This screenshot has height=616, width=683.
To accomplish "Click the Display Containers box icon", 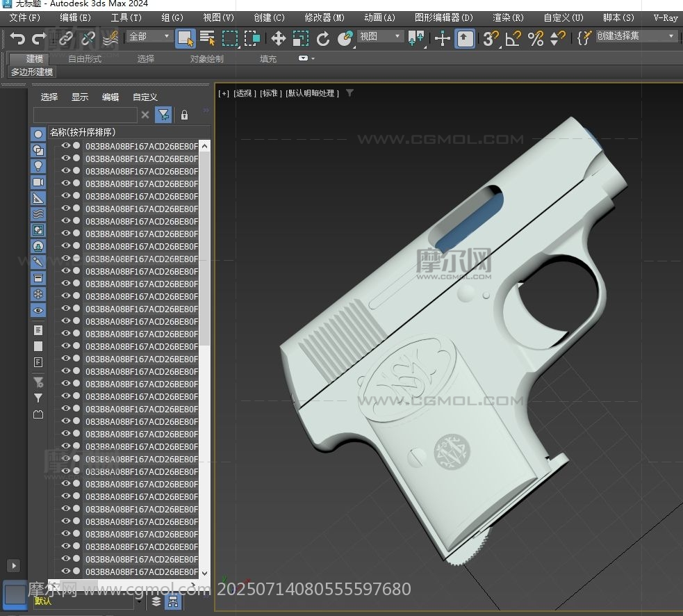I will point(38,278).
